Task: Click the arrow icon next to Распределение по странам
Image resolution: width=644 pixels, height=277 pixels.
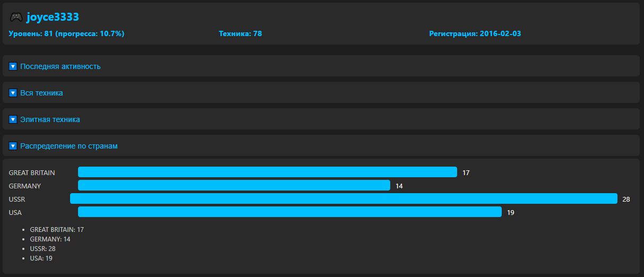Action: 13,146
